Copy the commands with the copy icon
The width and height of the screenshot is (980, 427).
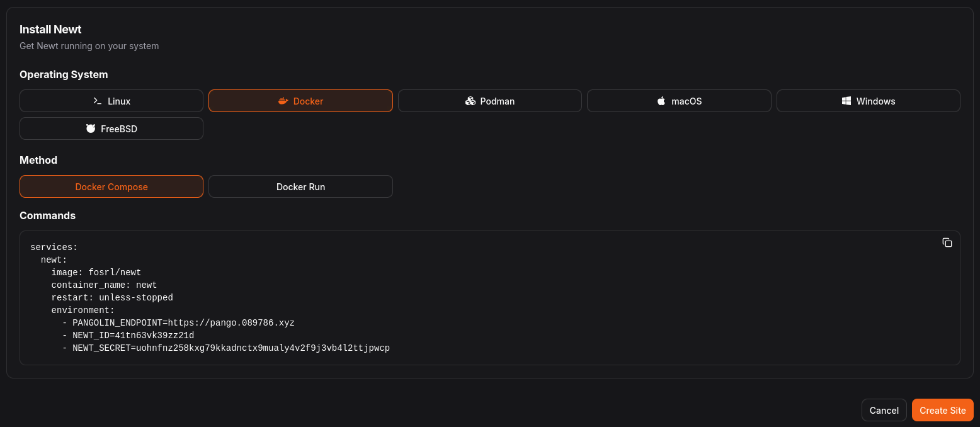pyautogui.click(x=947, y=242)
